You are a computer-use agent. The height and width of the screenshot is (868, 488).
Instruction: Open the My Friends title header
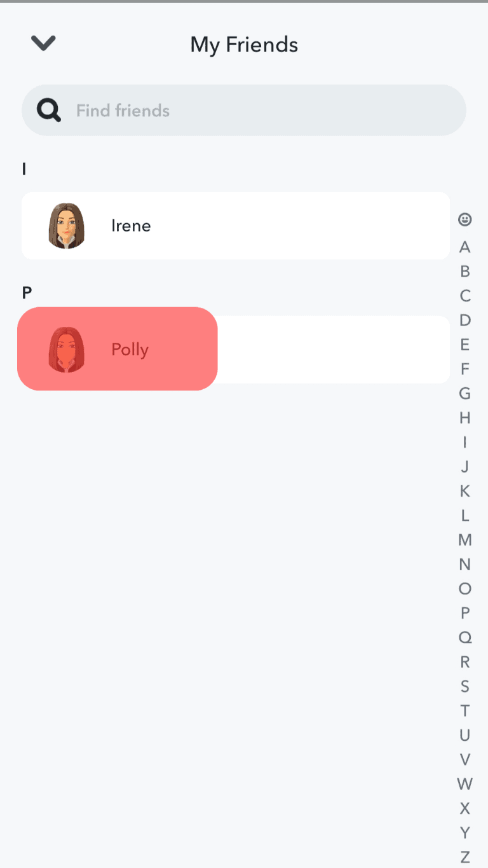pyautogui.click(x=244, y=45)
